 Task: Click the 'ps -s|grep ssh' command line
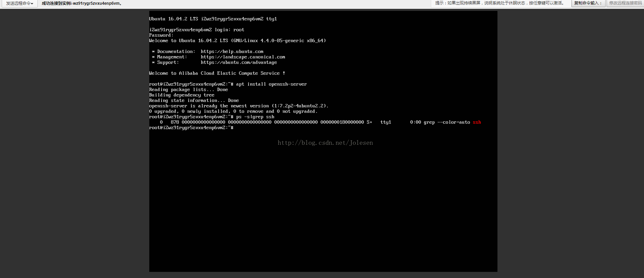point(211,117)
